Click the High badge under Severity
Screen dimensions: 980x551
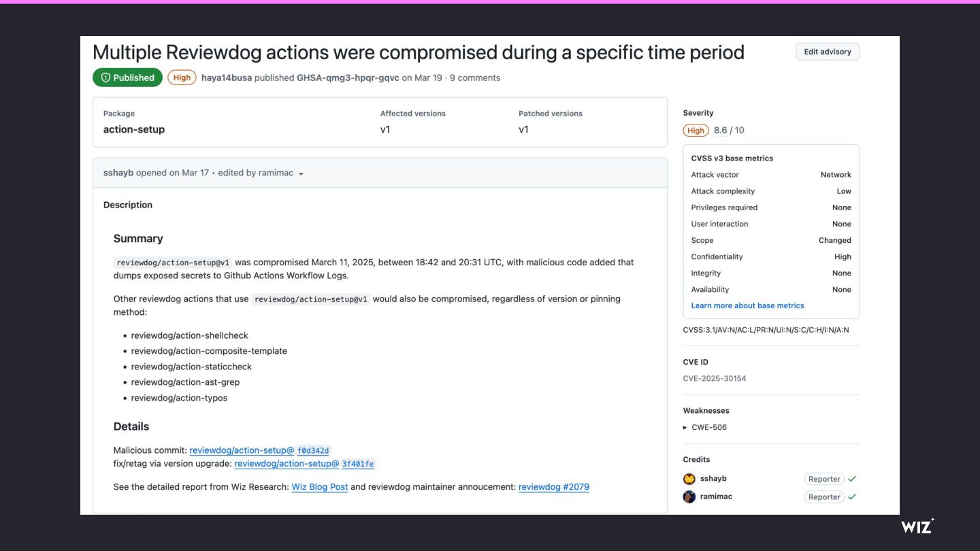tap(696, 130)
